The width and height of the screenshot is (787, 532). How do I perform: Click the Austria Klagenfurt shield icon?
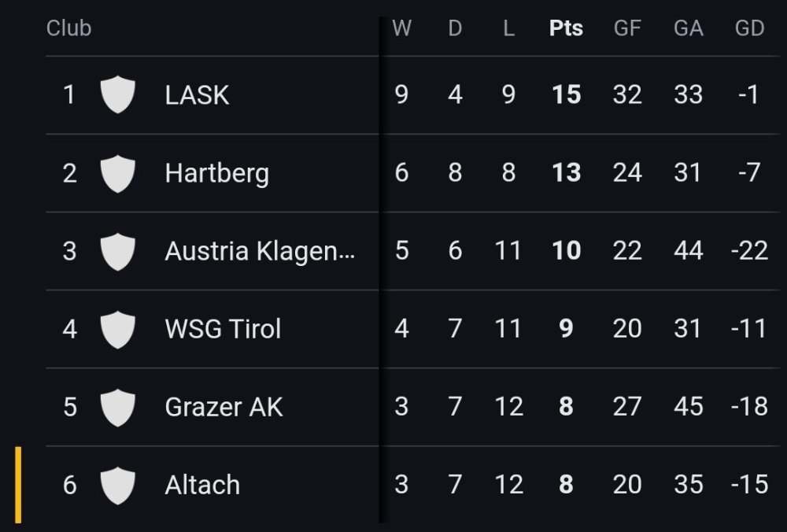[x=118, y=251]
